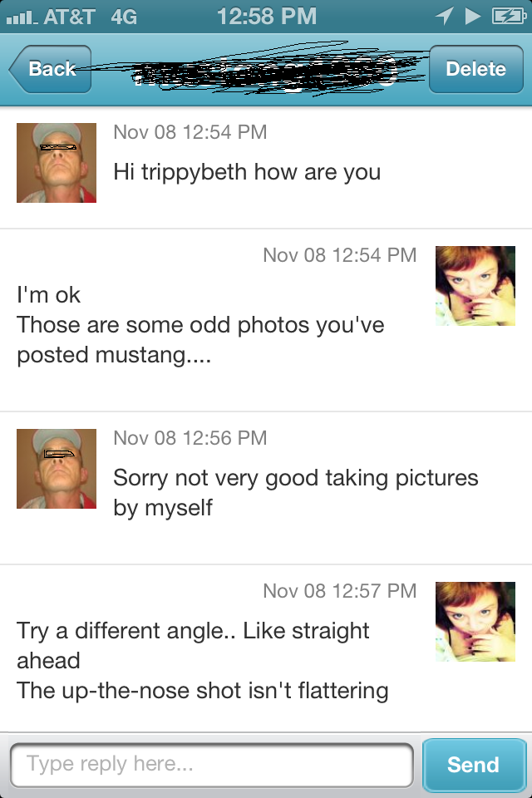
Task: Tap the 12:57 PM message timestamp
Action: (339, 591)
